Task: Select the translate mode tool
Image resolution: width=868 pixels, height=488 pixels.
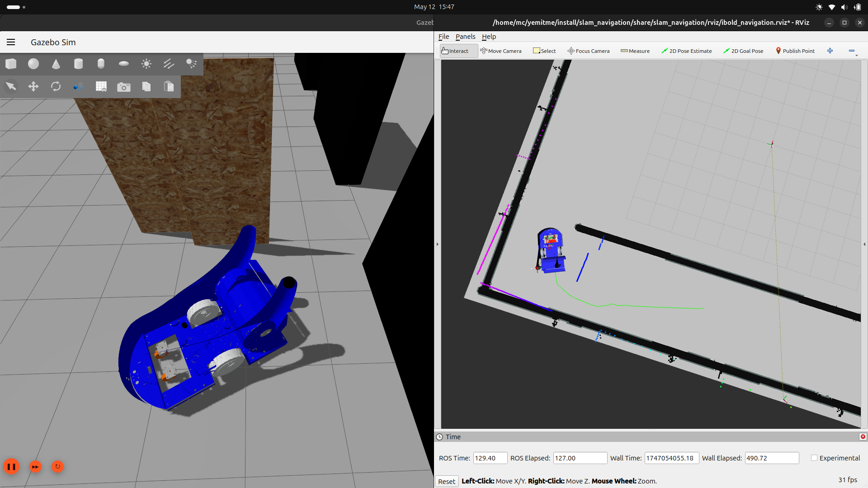Action: pyautogui.click(x=33, y=86)
